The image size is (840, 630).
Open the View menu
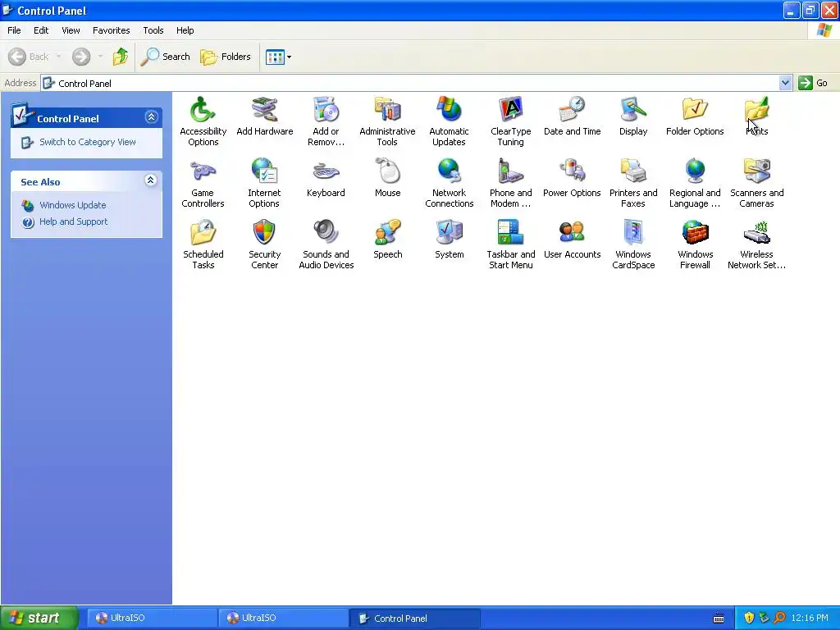click(71, 30)
